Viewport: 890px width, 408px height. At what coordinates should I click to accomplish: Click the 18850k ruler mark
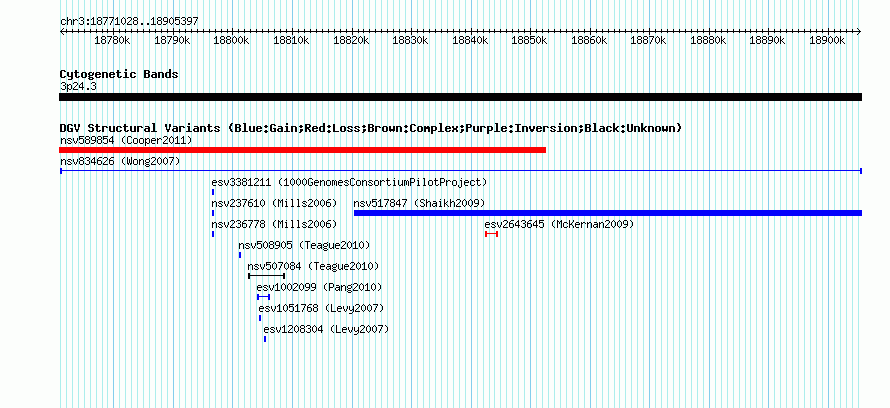point(529,41)
